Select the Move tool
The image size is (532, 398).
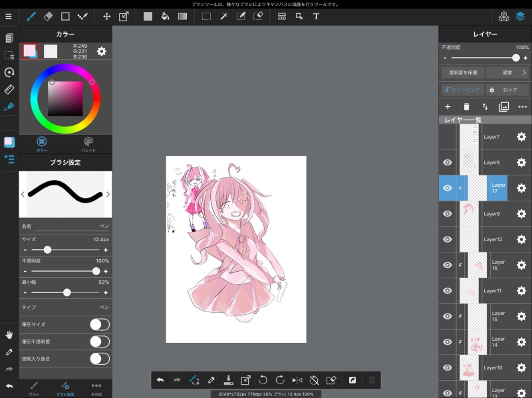[x=106, y=16]
